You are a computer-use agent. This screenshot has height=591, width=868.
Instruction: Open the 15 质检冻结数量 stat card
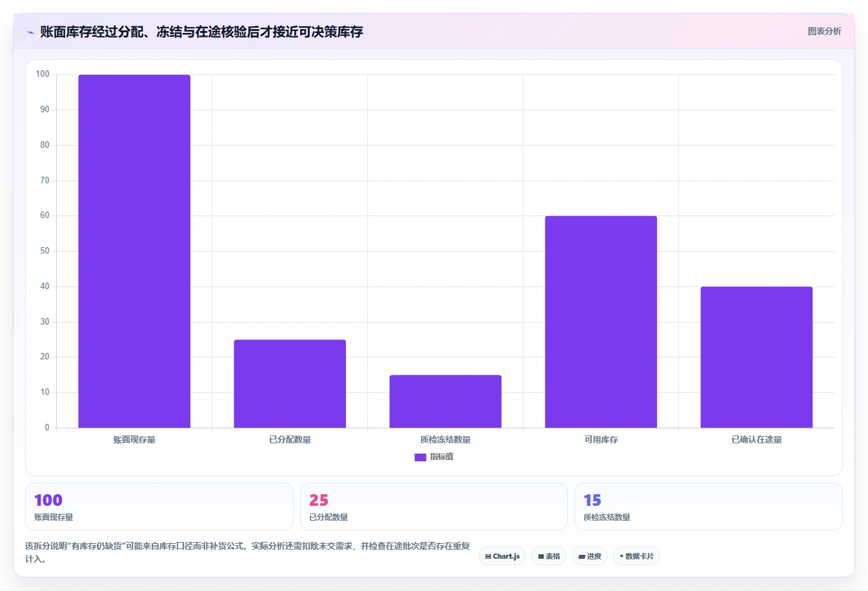[709, 506]
